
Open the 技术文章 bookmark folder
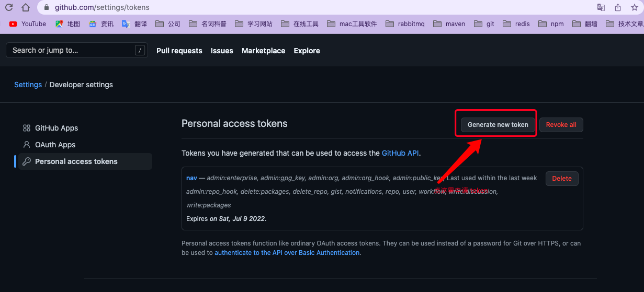tap(625, 24)
